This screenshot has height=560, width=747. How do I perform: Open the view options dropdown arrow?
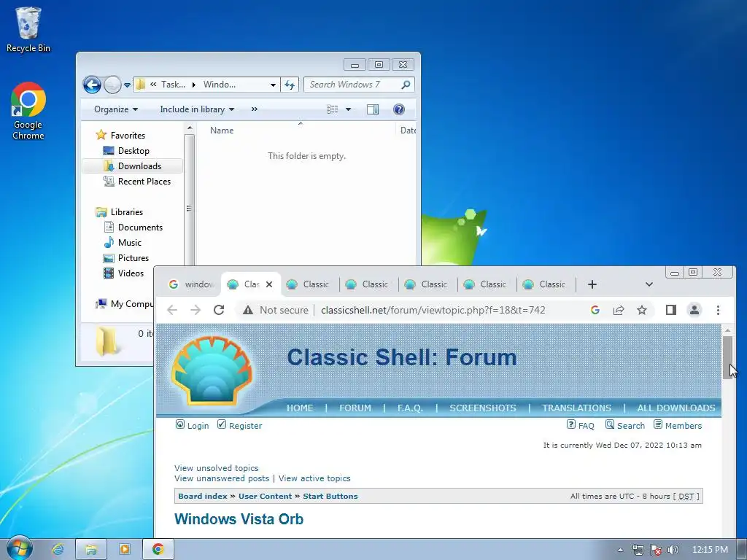click(x=348, y=109)
